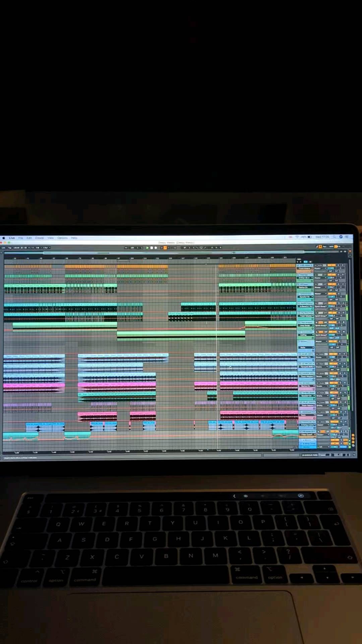This screenshot has height=644, width=362.
Task: Open the Create menu
Action: [40, 238]
